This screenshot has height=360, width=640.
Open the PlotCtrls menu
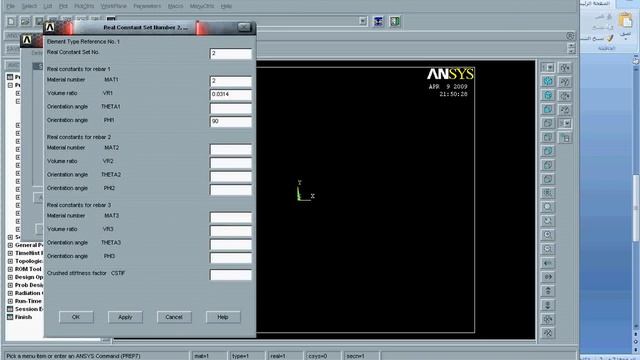(84, 6)
